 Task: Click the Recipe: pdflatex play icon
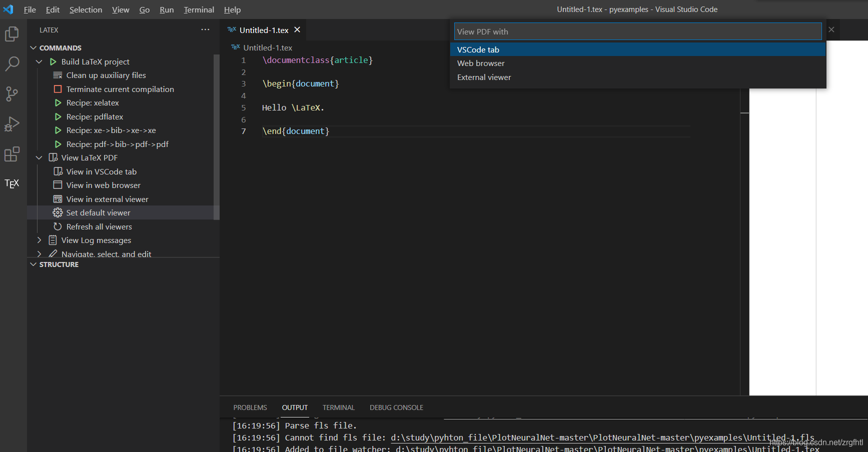58,116
